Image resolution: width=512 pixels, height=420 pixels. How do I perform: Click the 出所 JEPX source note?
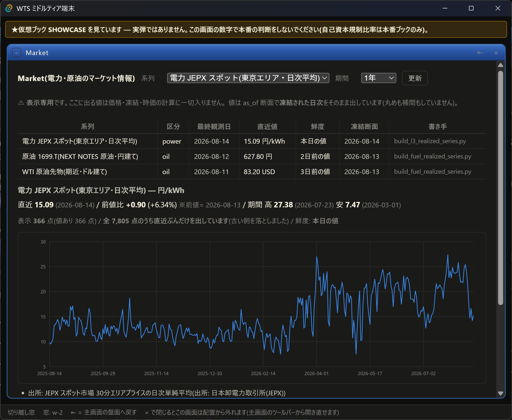pyautogui.click(x=157, y=393)
